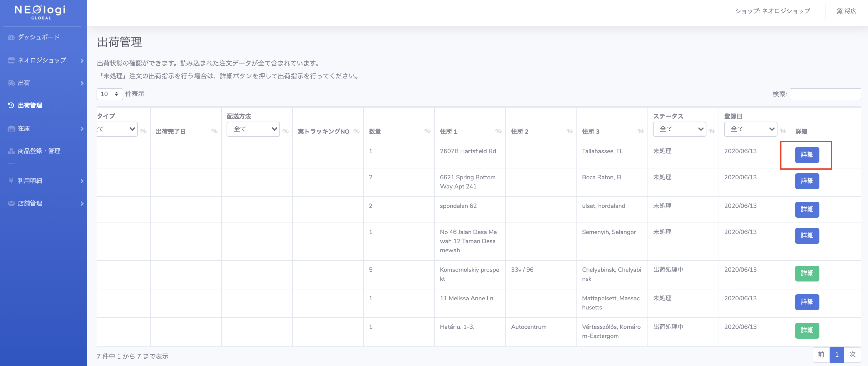Open 店舗管理 menu item
Viewport: 868px width, 366px height.
[x=30, y=203]
